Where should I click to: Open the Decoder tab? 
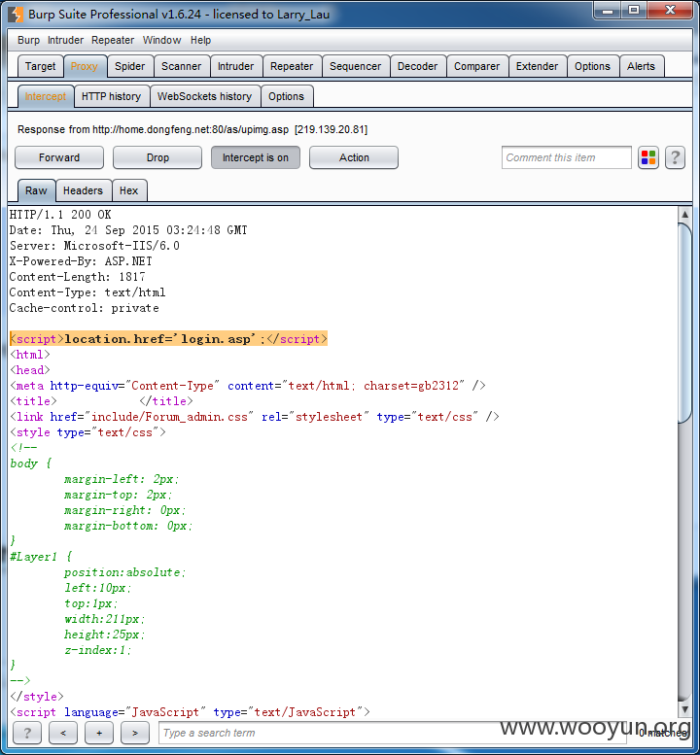click(417, 66)
